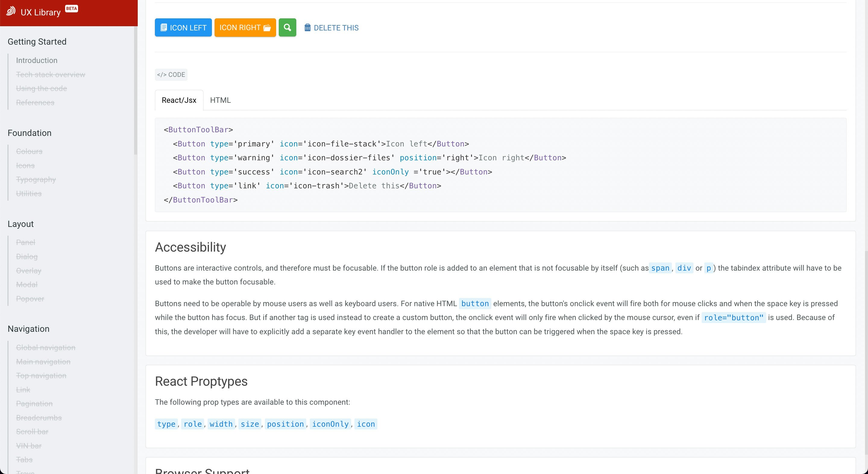Click the folder icon inside ICON RIGHT button

click(x=267, y=28)
